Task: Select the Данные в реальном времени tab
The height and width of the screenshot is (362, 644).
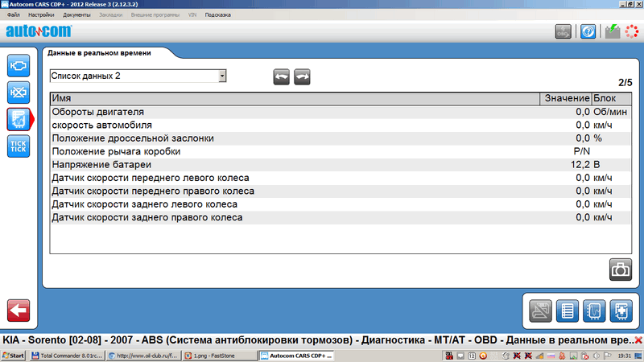Action: click(x=99, y=53)
